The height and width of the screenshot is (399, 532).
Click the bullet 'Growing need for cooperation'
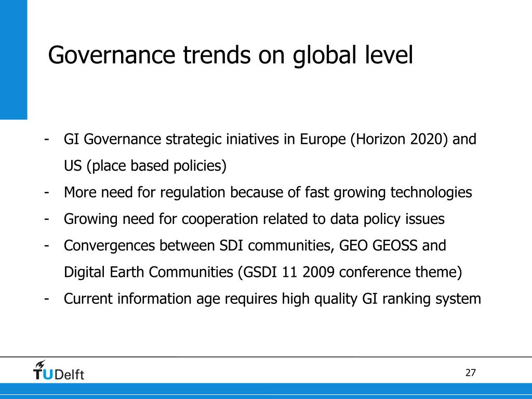point(254,219)
